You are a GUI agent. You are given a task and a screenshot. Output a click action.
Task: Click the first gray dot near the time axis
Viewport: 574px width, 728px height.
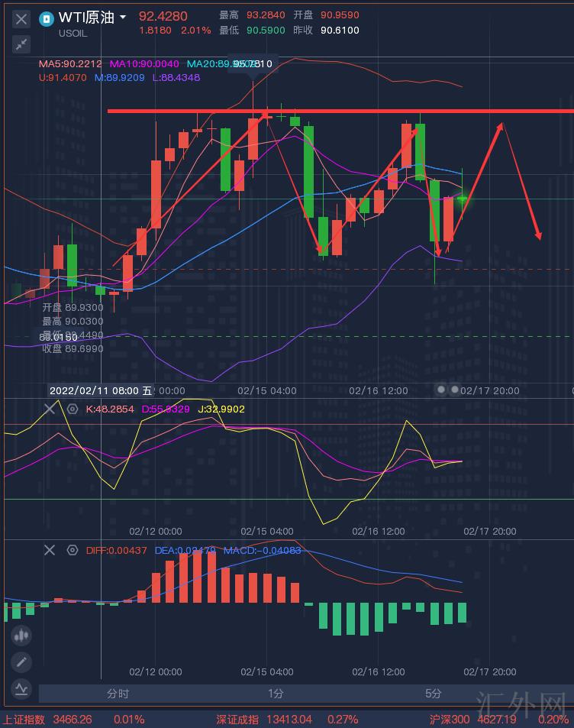click(x=441, y=390)
